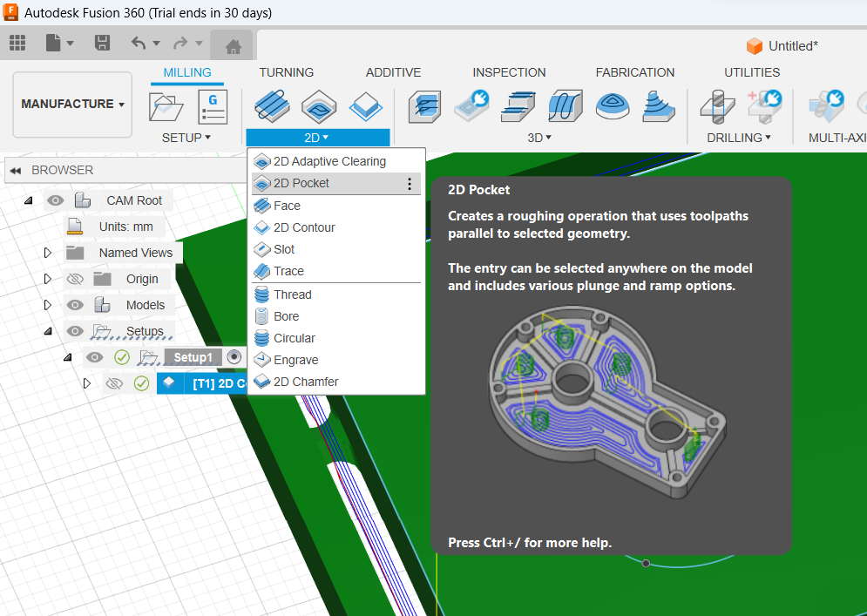Toggle visibility eye of Setups

75,331
